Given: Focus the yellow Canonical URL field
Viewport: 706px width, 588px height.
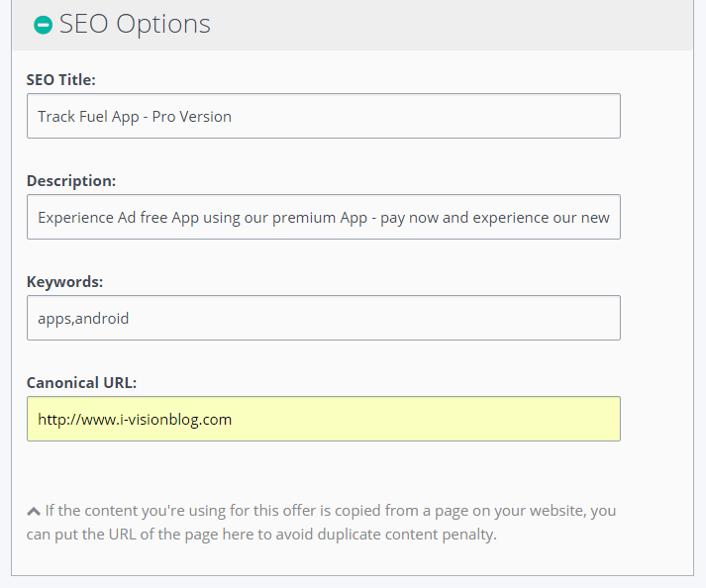Looking at the screenshot, I should [324, 419].
